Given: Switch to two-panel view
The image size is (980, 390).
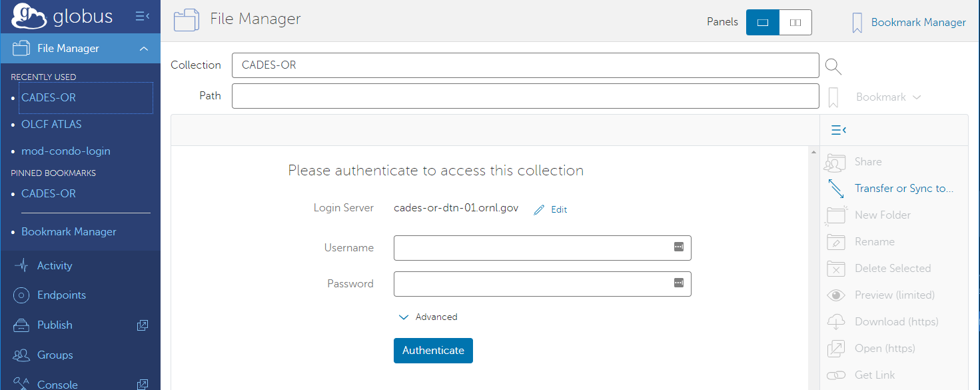Looking at the screenshot, I should (x=795, y=23).
